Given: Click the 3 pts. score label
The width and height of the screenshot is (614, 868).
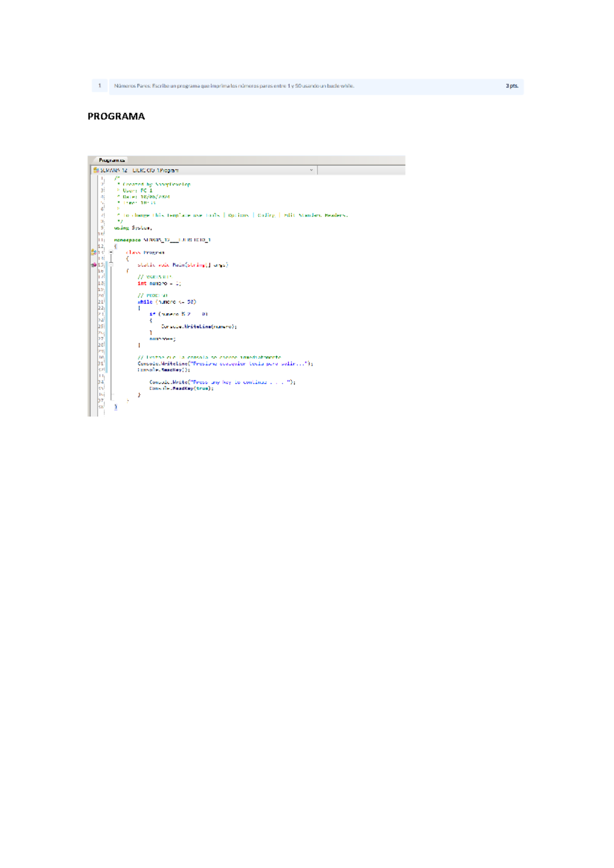Looking at the screenshot, I should click(512, 86).
